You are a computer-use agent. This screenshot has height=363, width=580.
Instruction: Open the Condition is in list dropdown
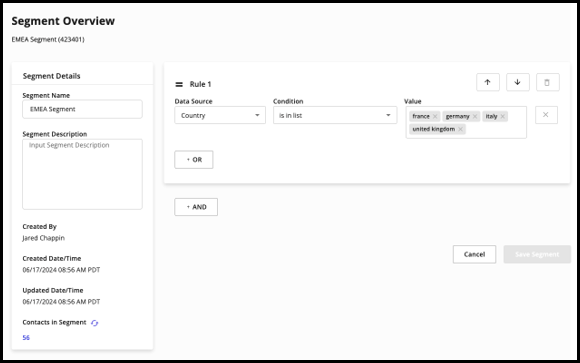pyautogui.click(x=335, y=115)
